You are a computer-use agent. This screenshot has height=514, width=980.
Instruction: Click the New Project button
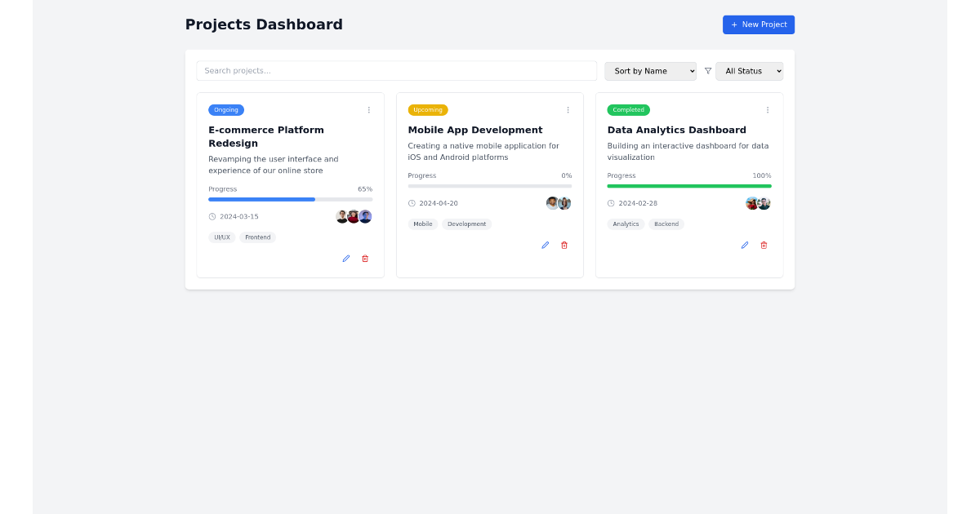coord(759,24)
